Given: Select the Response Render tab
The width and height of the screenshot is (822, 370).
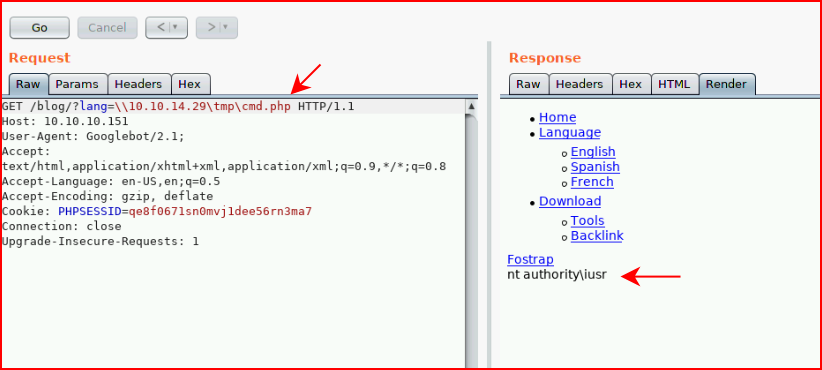Looking at the screenshot, I should pyautogui.click(x=726, y=84).
